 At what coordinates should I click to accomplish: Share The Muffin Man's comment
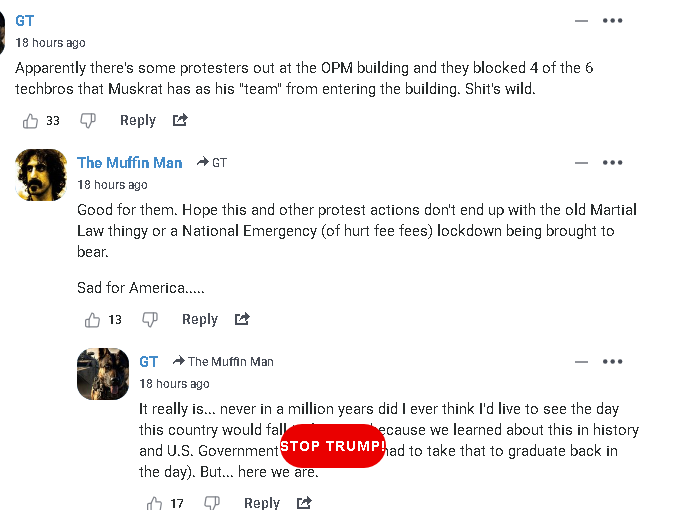242,320
